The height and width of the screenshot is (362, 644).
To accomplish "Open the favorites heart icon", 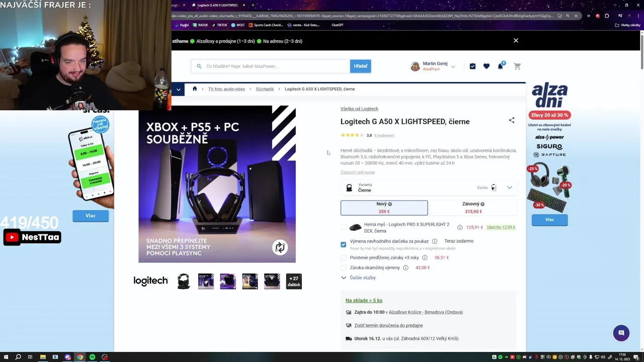I will tap(487, 66).
